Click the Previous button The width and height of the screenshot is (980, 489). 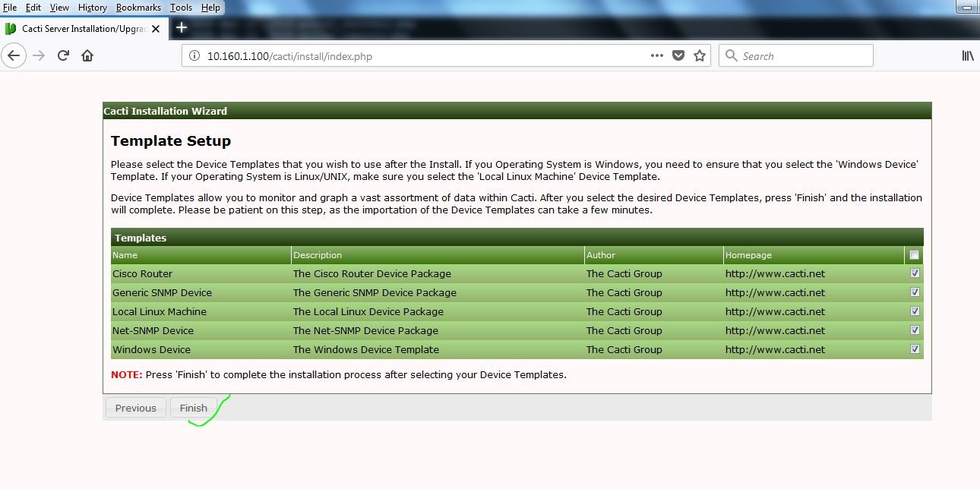tap(135, 408)
